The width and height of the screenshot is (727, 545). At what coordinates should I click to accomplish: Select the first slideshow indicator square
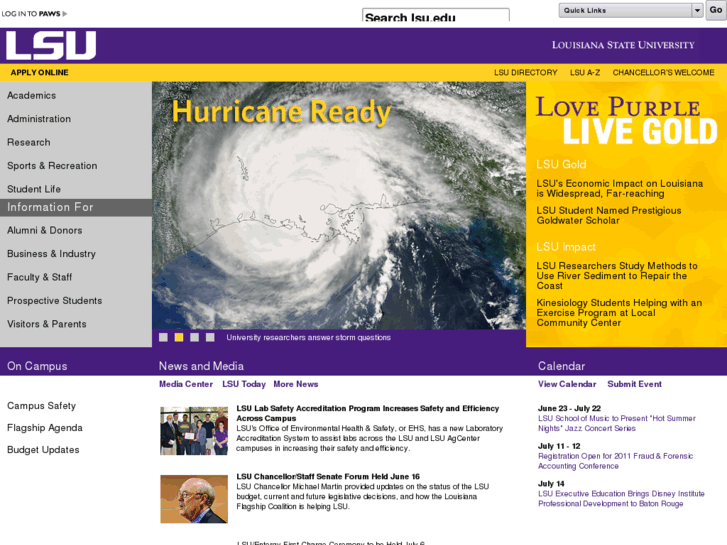click(x=163, y=337)
